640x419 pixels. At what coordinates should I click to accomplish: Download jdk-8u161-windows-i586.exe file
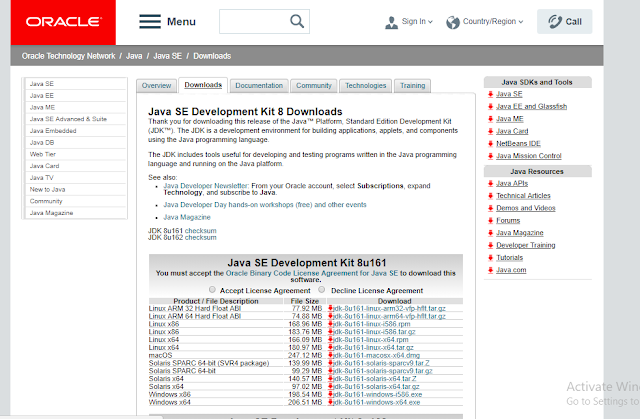pos(378,395)
